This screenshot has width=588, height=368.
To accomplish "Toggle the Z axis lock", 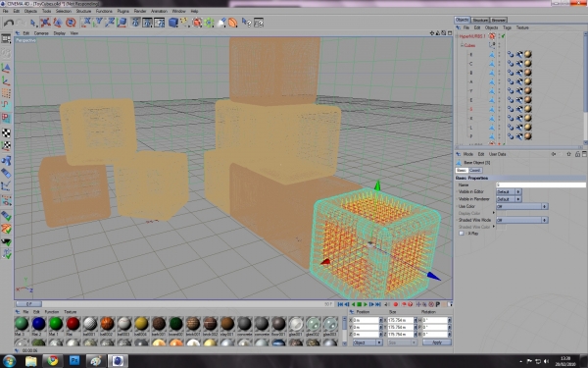I will (x=110, y=23).
